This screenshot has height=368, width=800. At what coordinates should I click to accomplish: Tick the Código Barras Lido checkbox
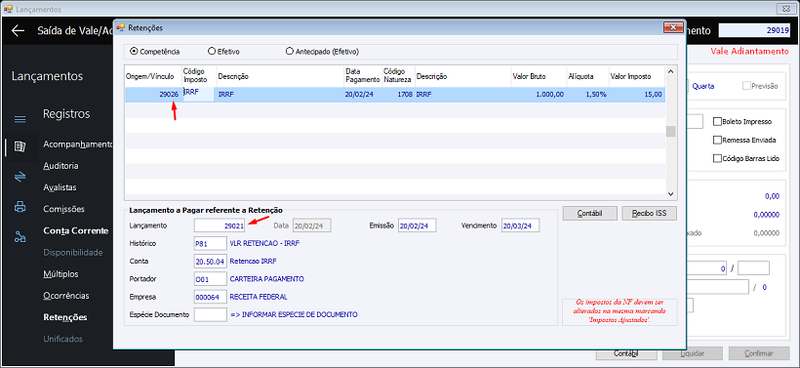point(717,158)
